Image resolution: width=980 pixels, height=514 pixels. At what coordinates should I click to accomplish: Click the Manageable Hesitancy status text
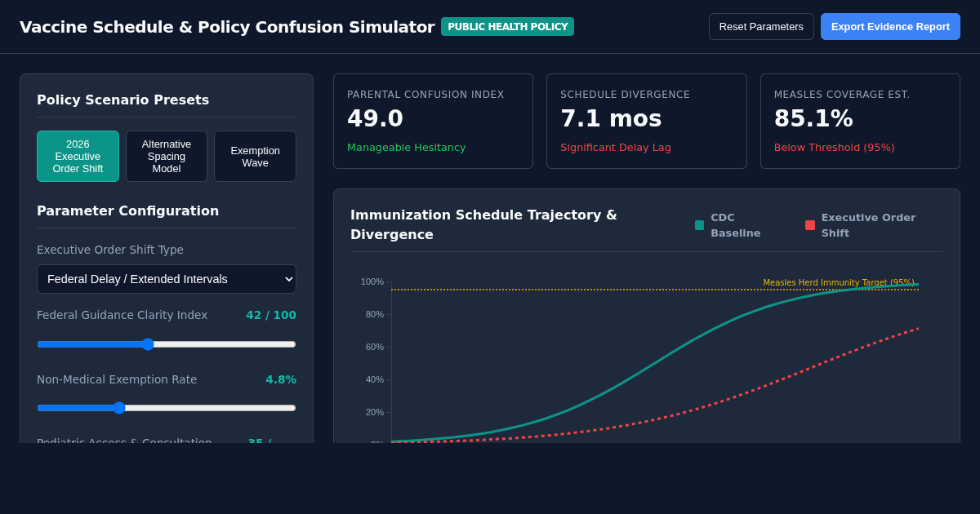[x=407, y=148]
